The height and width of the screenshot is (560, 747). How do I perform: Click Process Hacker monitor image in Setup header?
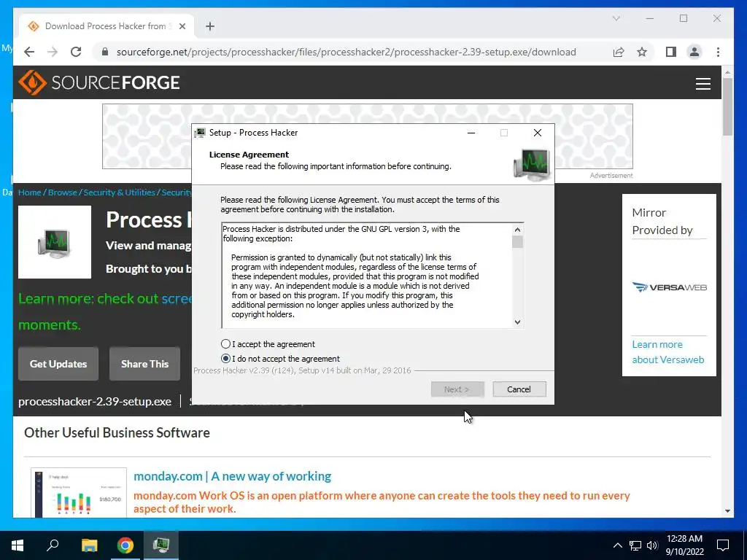pyautogui.click(x=532, y=164)
